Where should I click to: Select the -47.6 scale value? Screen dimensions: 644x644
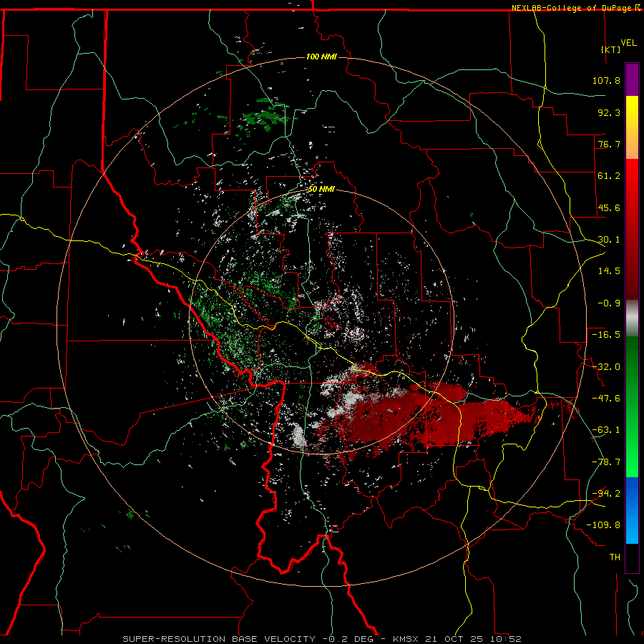pos(606,399)
